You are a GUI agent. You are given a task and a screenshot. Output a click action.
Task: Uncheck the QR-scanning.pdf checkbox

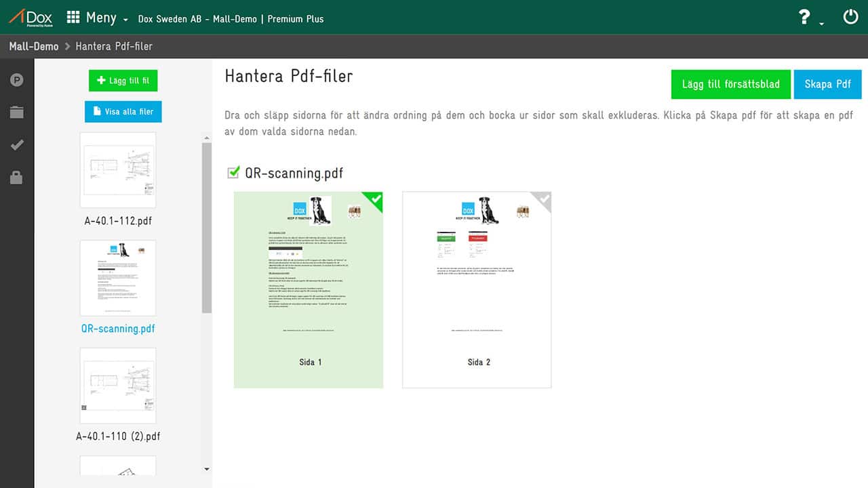click(x=233, y=173)
